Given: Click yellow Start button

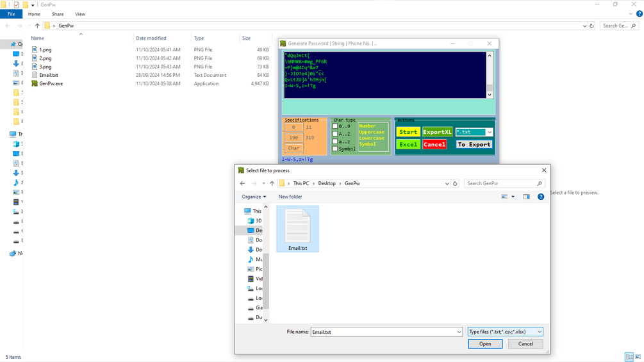Looking at the screenshot, I should (x=408, y=132).
